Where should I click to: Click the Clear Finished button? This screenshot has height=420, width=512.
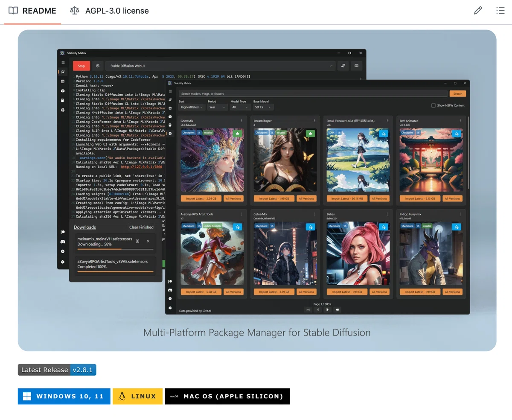point(141,227)
